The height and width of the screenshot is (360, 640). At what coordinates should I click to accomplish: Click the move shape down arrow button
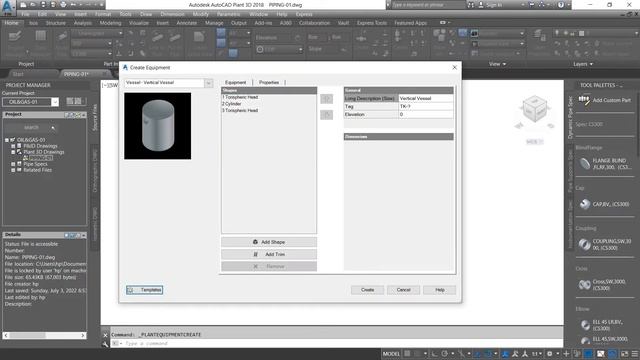[x=327, y=115]
